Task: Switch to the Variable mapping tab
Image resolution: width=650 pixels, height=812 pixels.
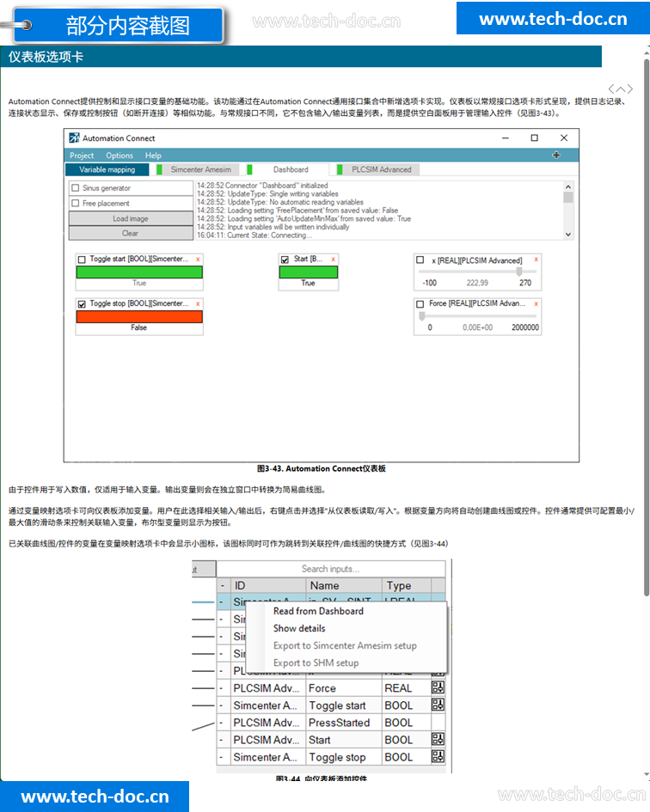Action: [x=107, y=169]
